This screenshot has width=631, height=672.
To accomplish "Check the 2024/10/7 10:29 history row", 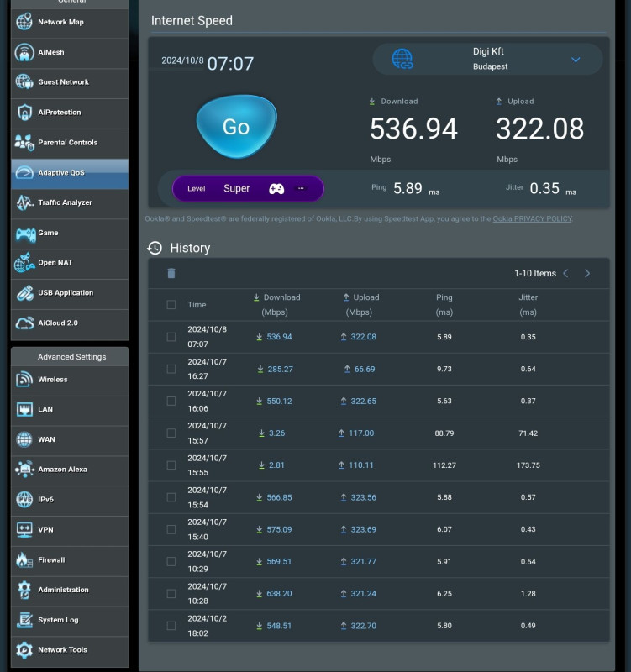I will (171, 561).
